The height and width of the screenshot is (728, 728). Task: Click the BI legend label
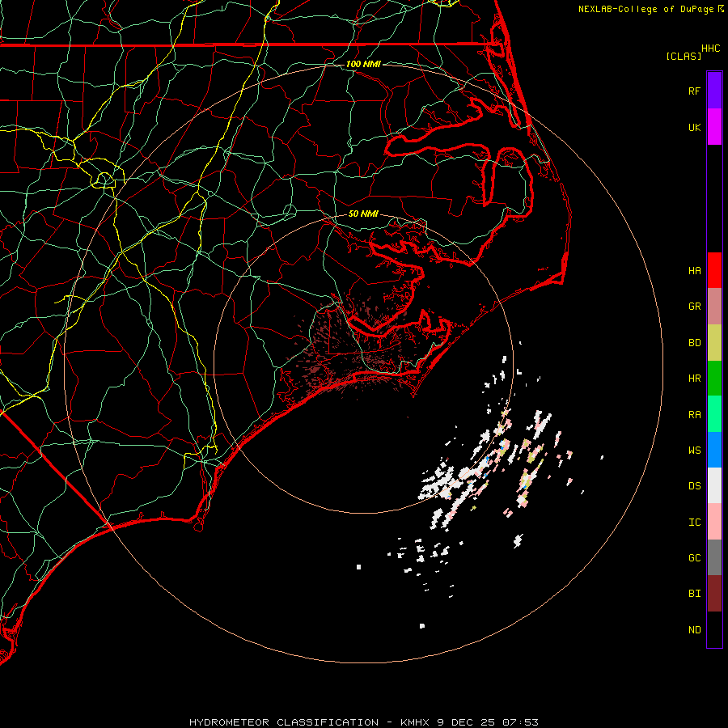pos(694,594)
